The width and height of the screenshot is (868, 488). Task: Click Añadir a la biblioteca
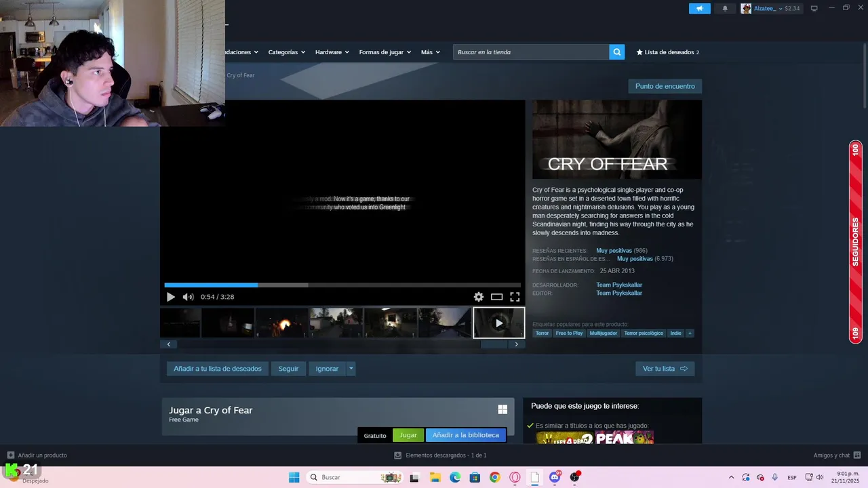click(x=466, y=435)
